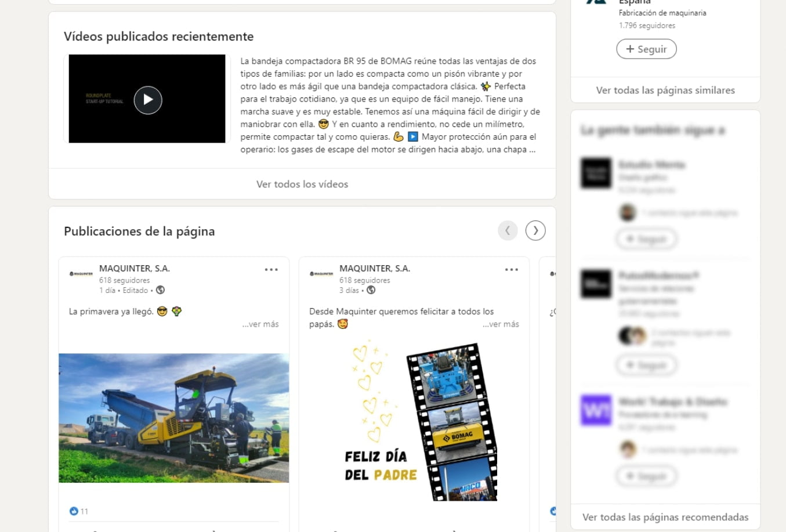The width and height of the screenshot is (786, 532).
Task: Open the 'Feliz Día del Padre' image
Action: point(414,421)
